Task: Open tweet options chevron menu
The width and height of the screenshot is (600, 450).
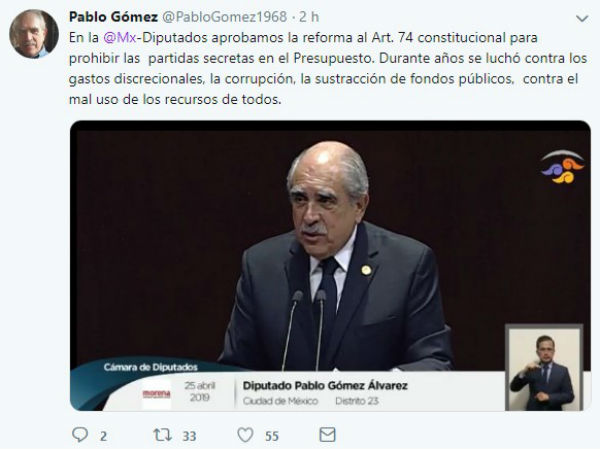Action: pos(582,18)
